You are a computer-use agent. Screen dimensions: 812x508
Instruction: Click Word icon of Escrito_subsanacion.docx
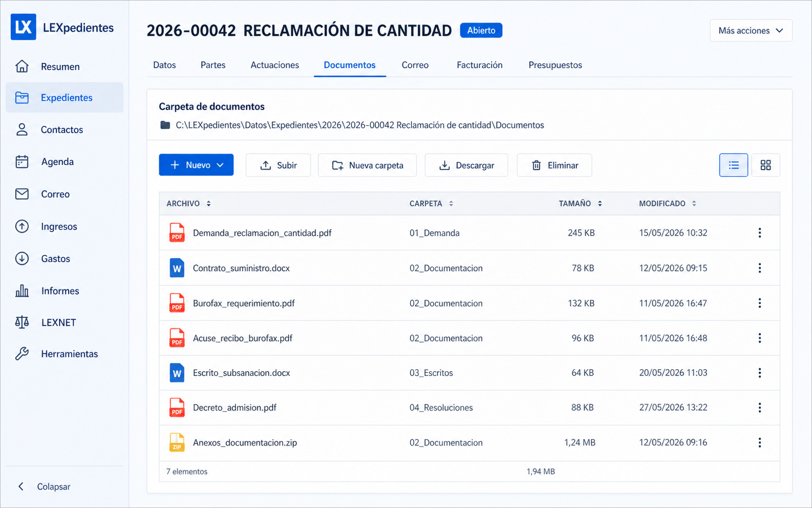(177, 373)
